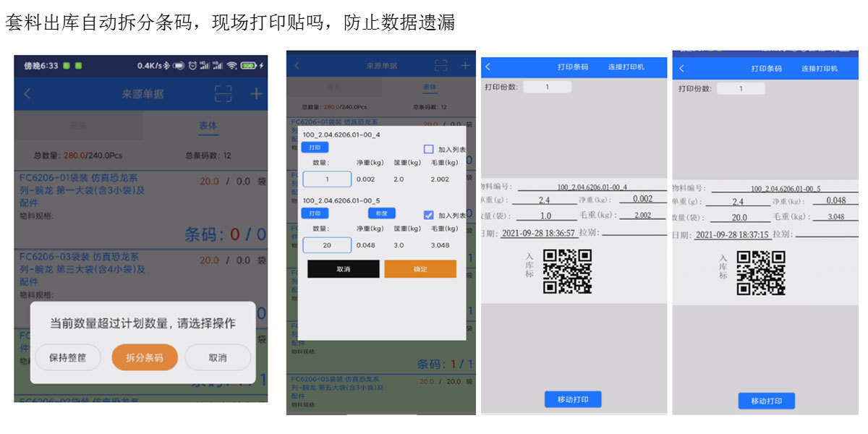Go back from the 00_4 label print screen
Image resolution: width=868 pixels, height=434 pixels.
coord(488,67)
